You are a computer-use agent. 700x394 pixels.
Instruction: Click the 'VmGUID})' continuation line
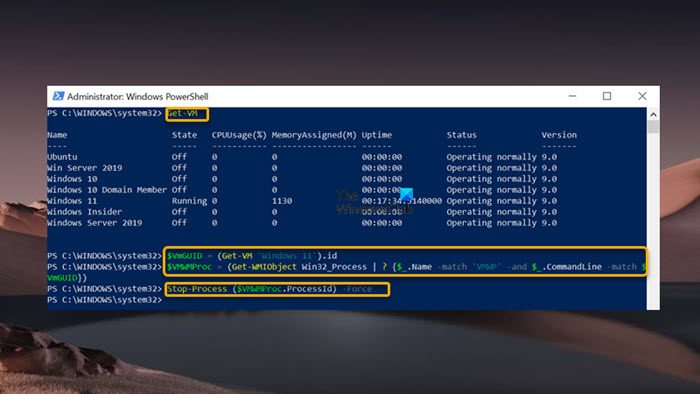click(x=67, y=278)
